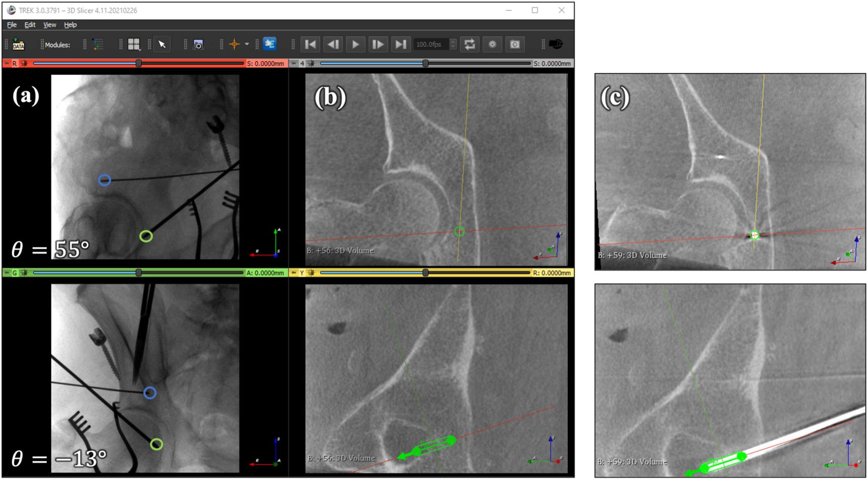868x479 pixels.
Task: Open the Modules selection icon
Action: [98, 44]
